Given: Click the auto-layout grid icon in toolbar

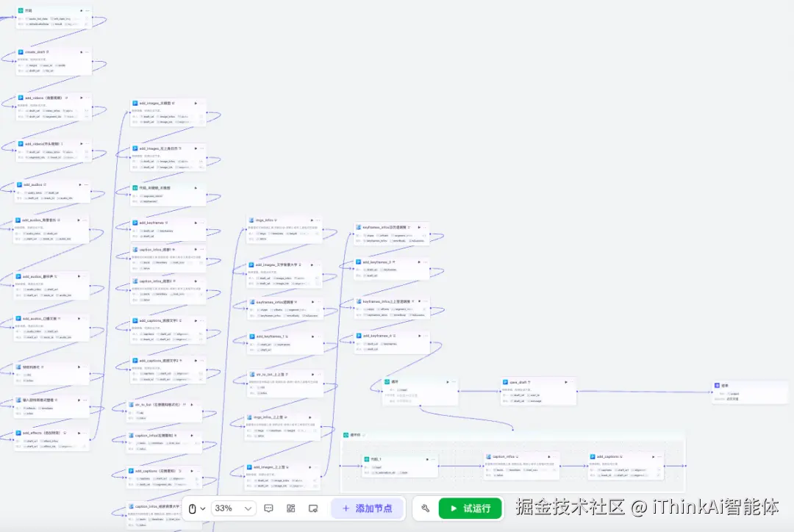Looking at the screenshot, I should [290, 508].
